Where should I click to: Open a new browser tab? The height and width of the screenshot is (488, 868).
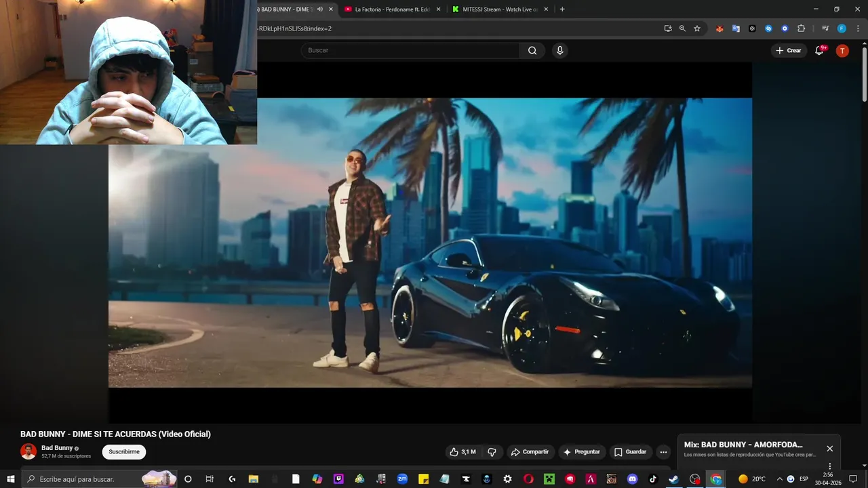pyautogui.click(x=562, y=9)
